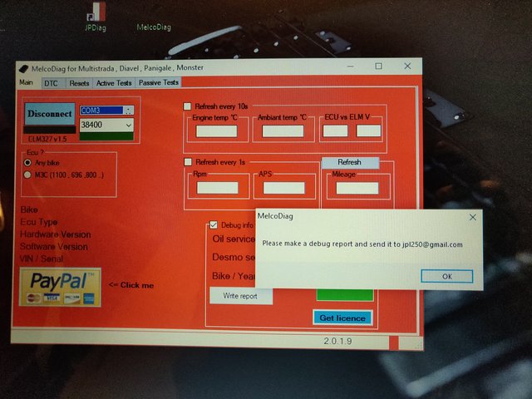Click the Ambiant temp °C field
This screenshot has width=532, height=399.
pyautogui.click(x=283, y=131)
